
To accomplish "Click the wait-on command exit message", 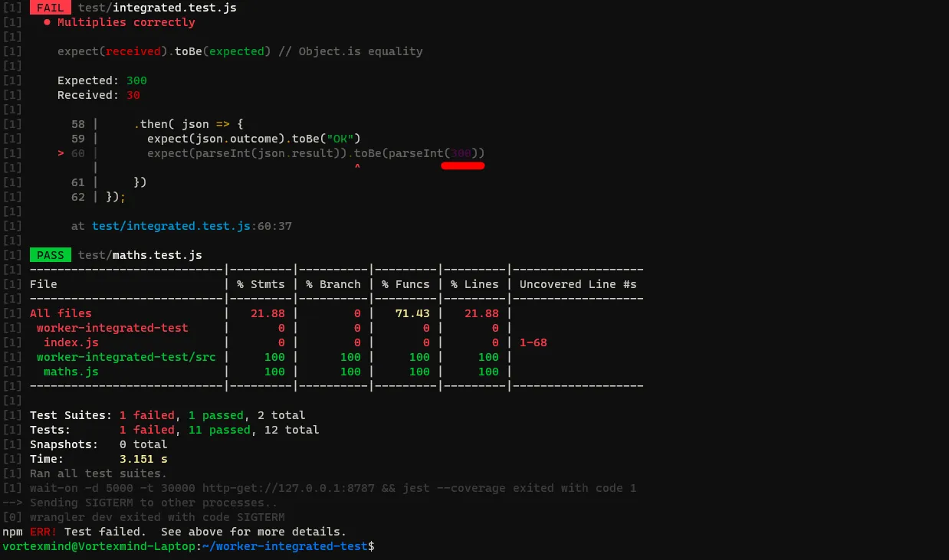I will click(x=333, y=488).
